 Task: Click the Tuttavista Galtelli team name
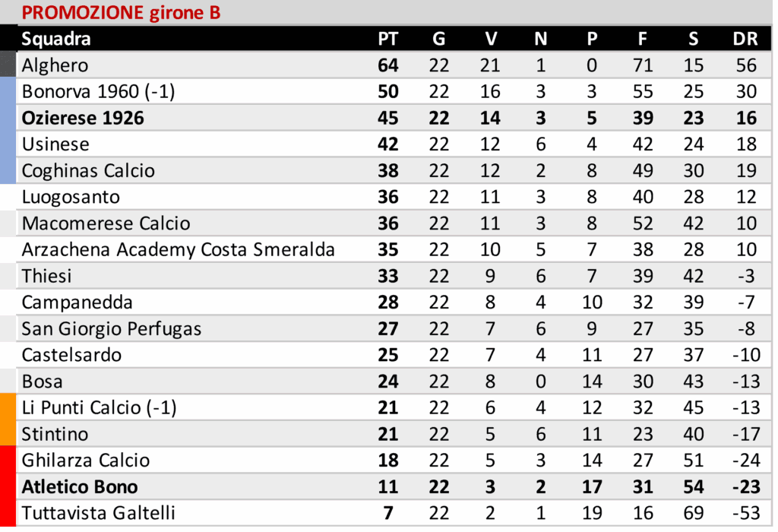(x=98, y=513)
